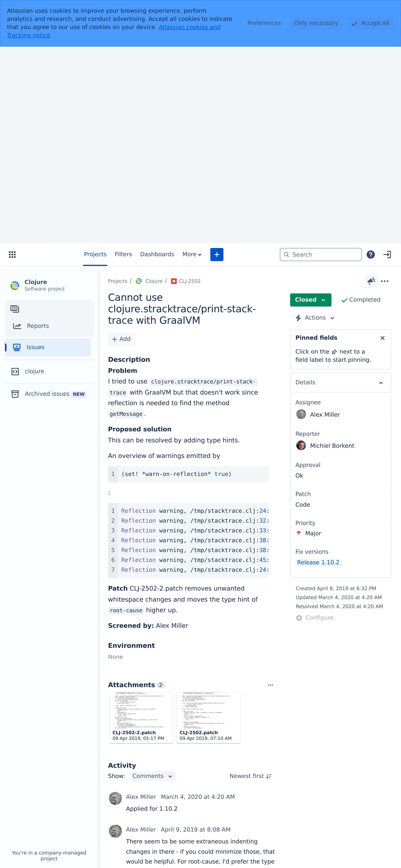
Task: Click the log in arrow icon
Action: 387,254
